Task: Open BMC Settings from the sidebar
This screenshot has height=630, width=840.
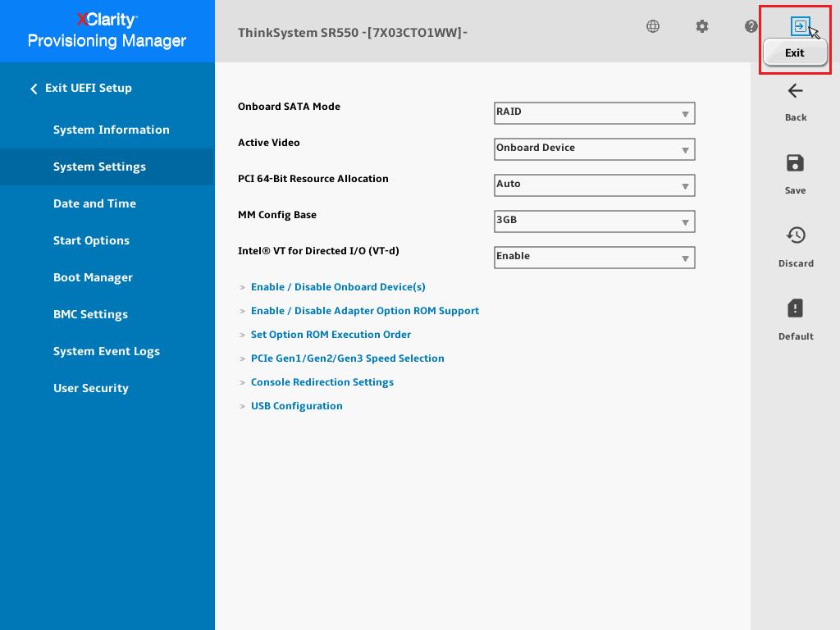Action: pos(90,314)
